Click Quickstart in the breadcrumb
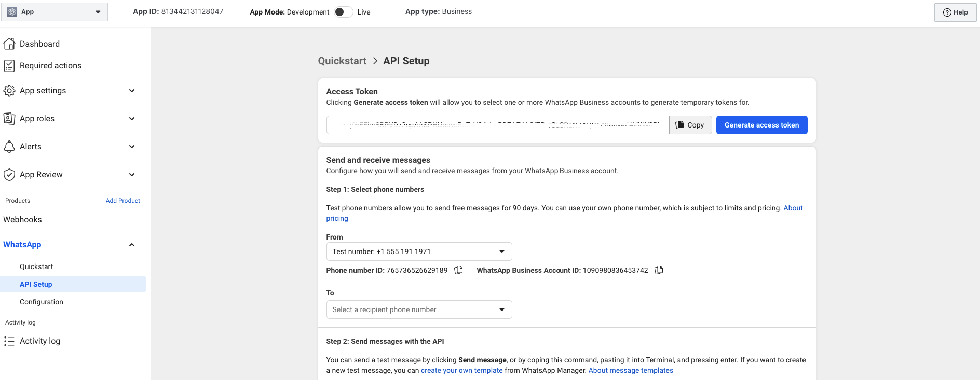The height and width of the screenshot is (380, 980). [x=342, y=61]
